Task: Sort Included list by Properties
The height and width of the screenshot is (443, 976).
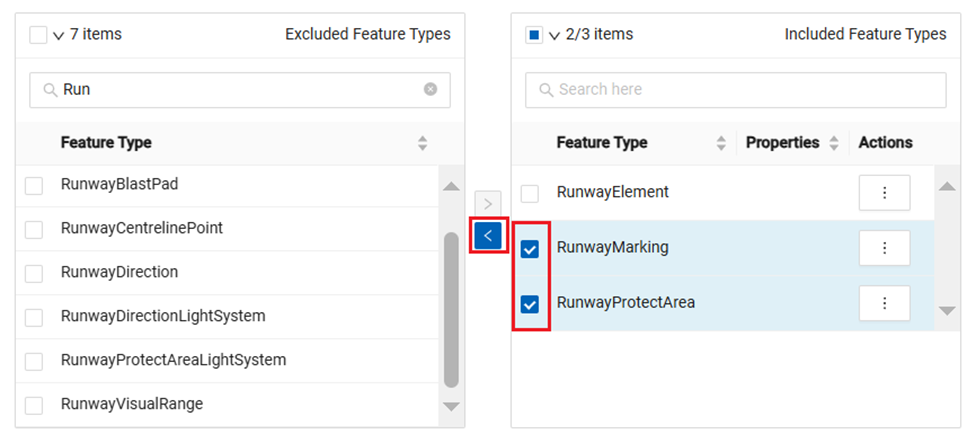Action: (x=834, y=143)
